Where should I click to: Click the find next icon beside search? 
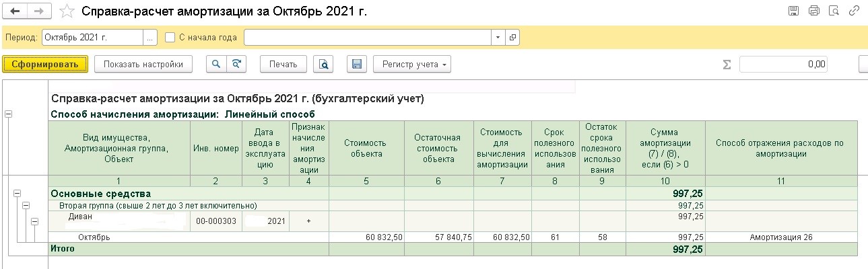[x=236, y=64]
